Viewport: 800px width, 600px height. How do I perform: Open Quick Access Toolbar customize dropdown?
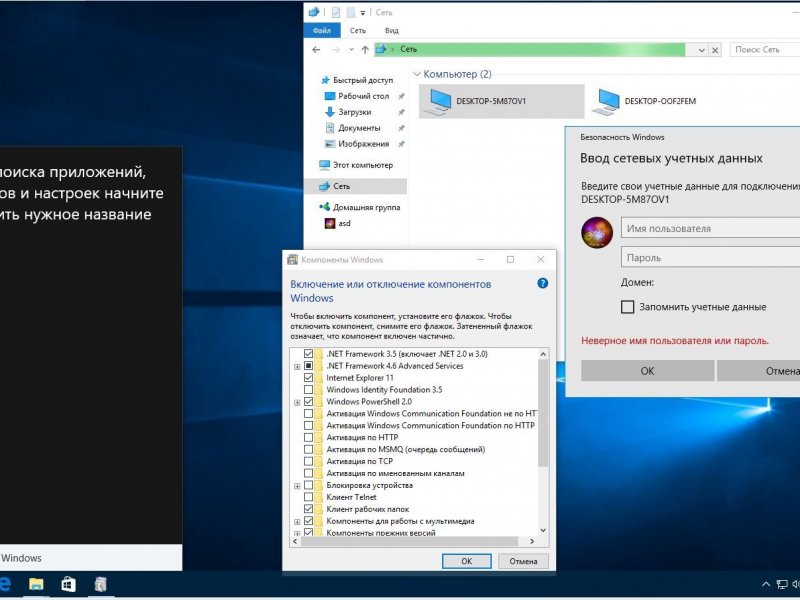coord(363,12)
